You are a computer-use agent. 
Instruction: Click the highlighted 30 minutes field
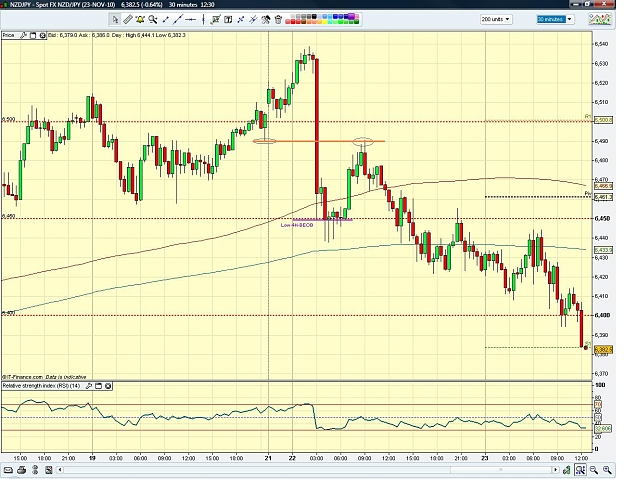pyautogui.click(x=551, y=19)
